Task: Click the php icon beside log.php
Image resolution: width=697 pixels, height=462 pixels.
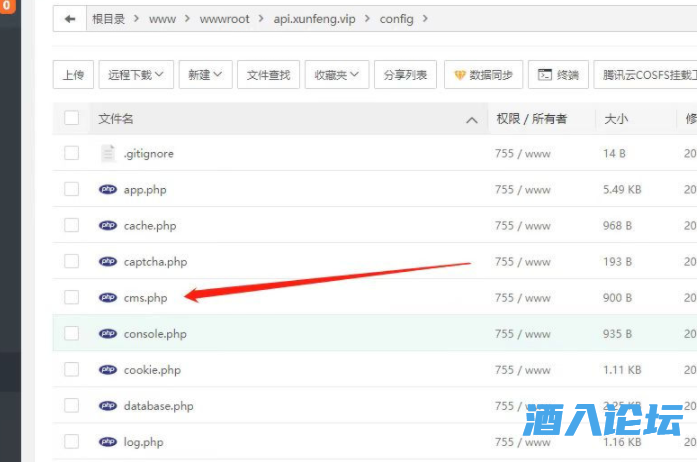Action: click(108, 442)
